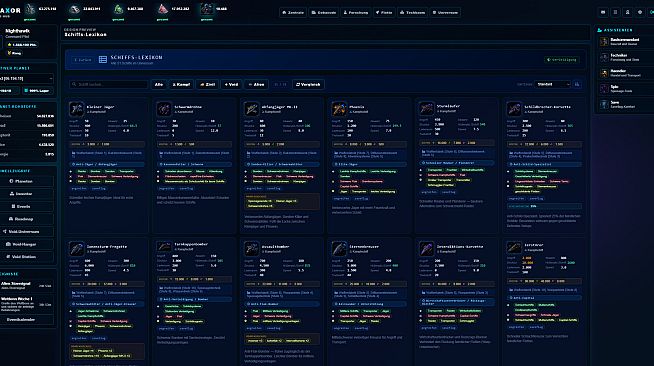Image resolution: width=654 pixels, height=366 pixels.
Task: Click the ship search input field
Action: click(108, 84)
